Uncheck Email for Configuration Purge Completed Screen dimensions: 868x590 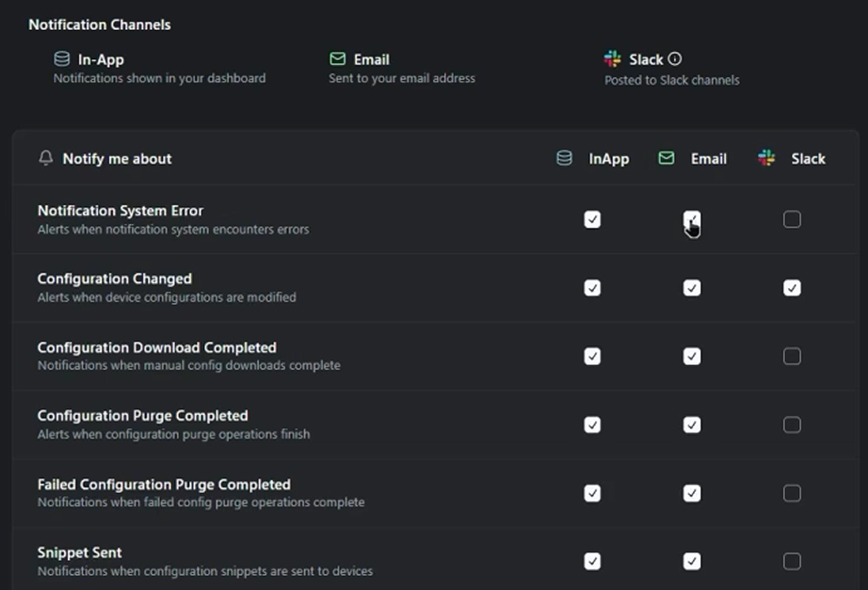[692, 424]
